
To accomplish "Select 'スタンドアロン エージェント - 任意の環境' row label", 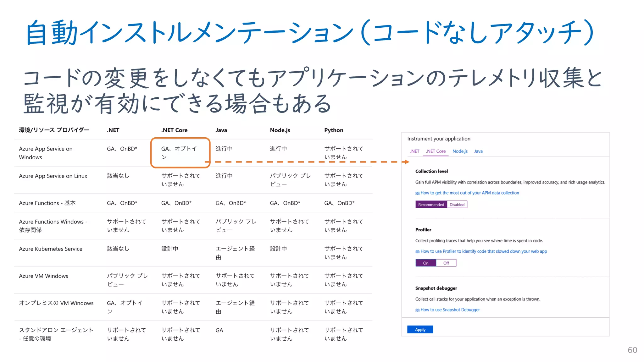I will [x=56, y=334].
